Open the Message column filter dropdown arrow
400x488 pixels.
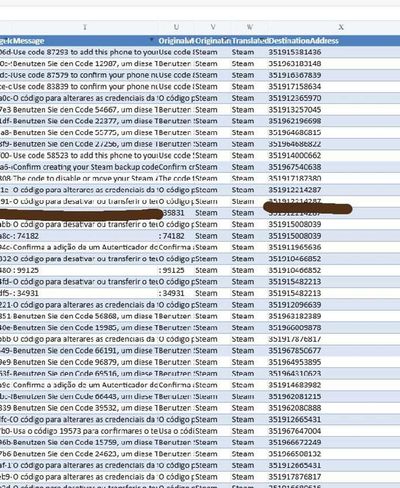[152, 40]
